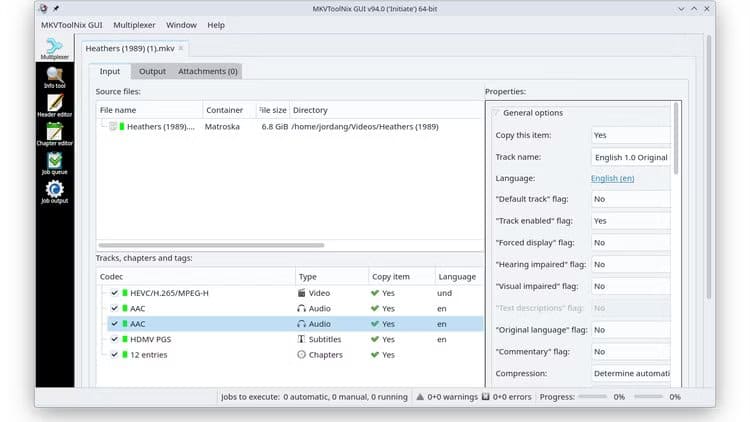Toggle checkbox for HEVC/H.265/MPEG-H track

click(x=114, y=293)
